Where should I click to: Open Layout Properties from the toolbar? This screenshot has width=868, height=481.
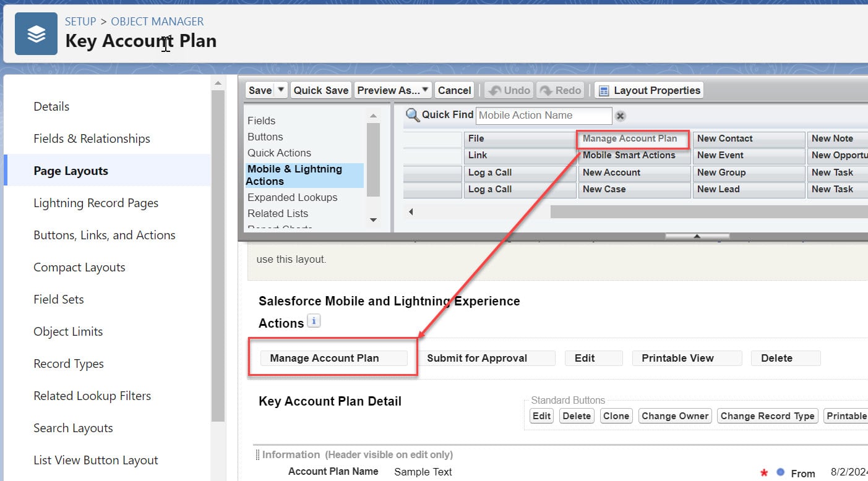click(x=648, y=90)
